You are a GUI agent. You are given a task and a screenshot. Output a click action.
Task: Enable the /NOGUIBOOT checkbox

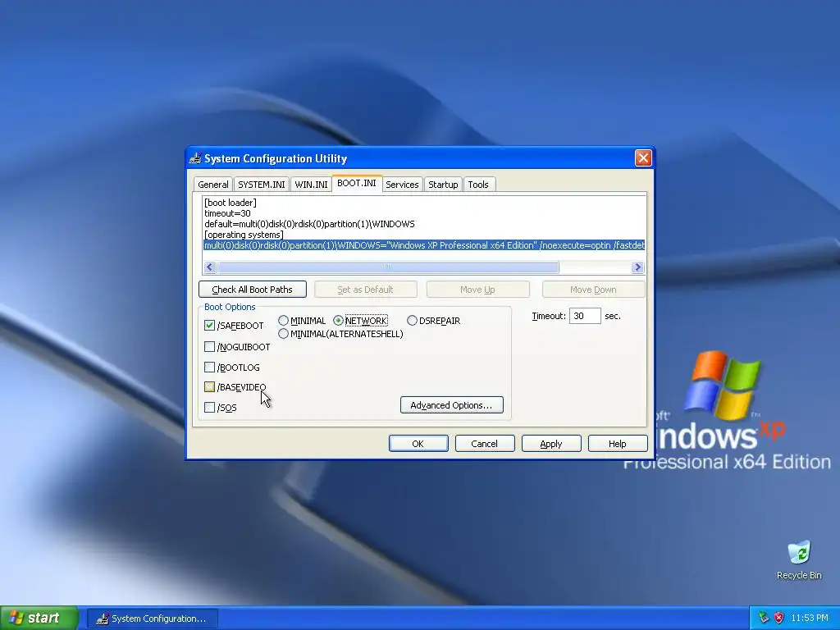(x=209, y=347)
